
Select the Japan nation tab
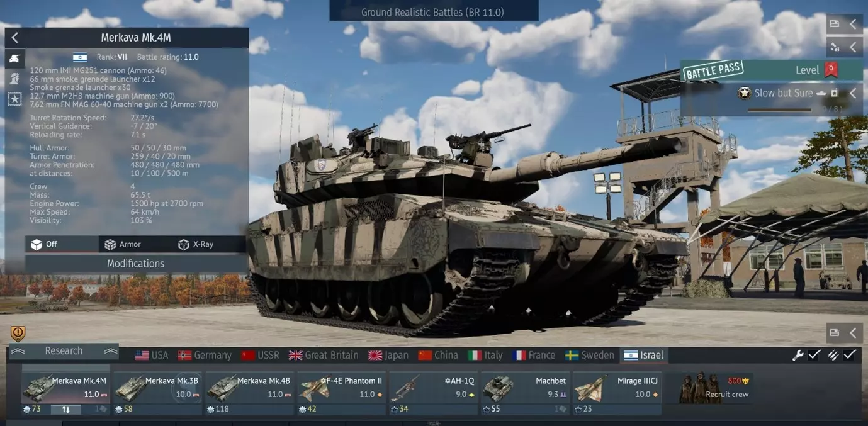coord(388,355)
